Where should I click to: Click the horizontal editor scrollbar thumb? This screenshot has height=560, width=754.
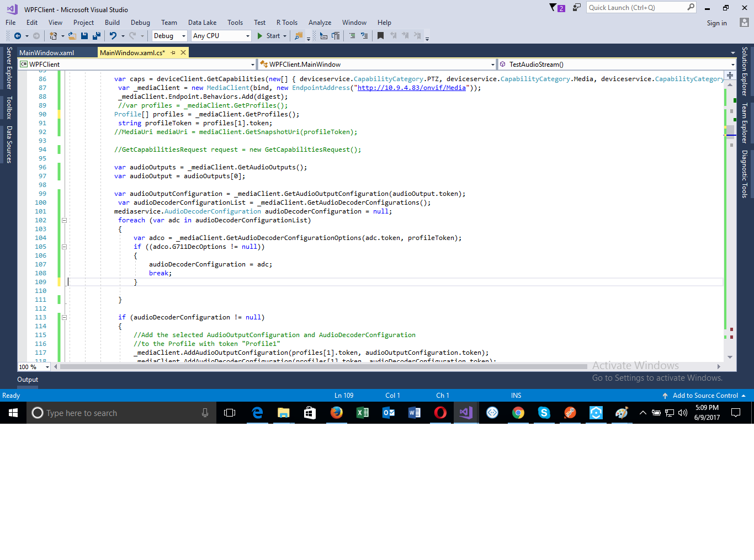[x=323, y=366]
